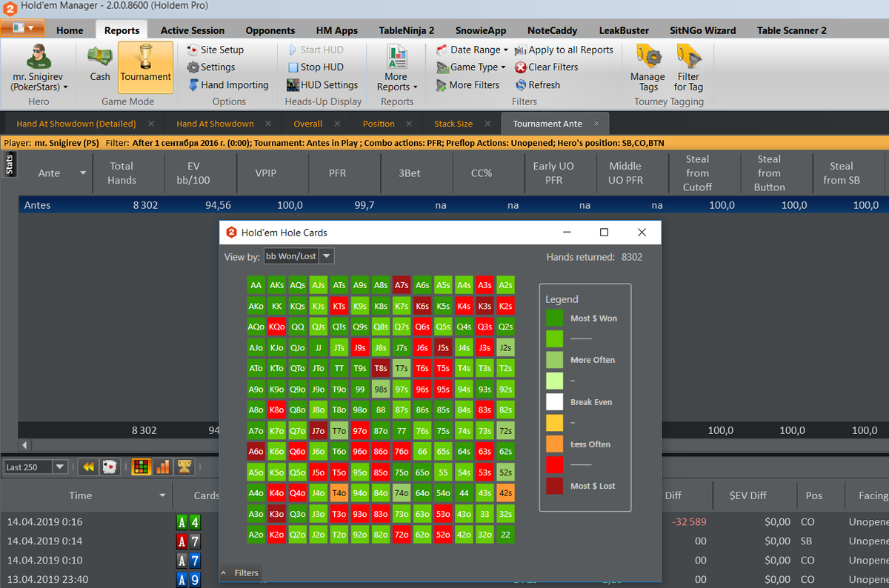The width and height of the screenshot is (889, 588).
Task: Click the T4o orange cell in the grid
Action: click(339, 492)
